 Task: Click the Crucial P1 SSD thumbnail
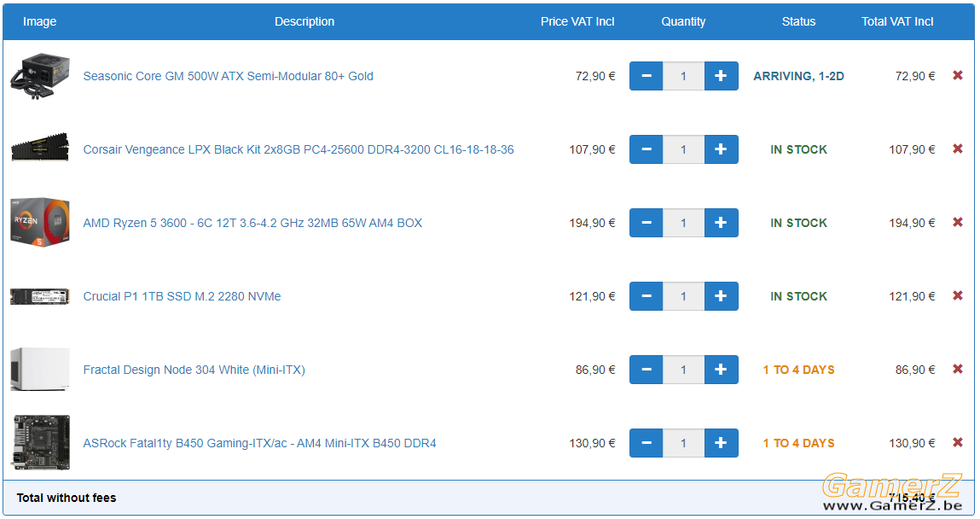(x=40, y=296)
